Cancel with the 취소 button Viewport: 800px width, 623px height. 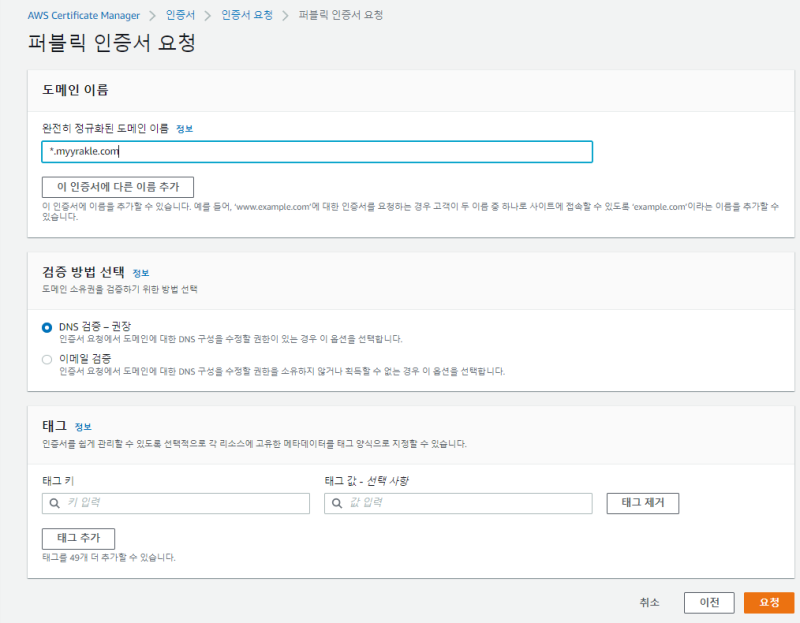649,603
